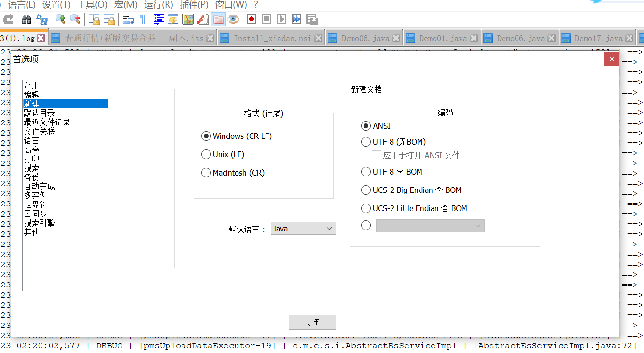Select 编辑 in the preferences list
Image resolution: width=644 pixels, height=353 pixels.
66,95
